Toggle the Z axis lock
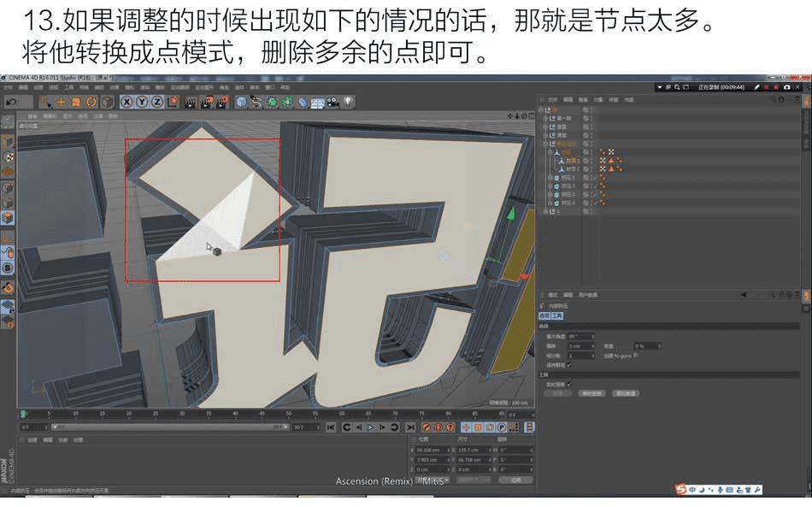The height and width of the screenshot is (507, 812). [157, 102]
